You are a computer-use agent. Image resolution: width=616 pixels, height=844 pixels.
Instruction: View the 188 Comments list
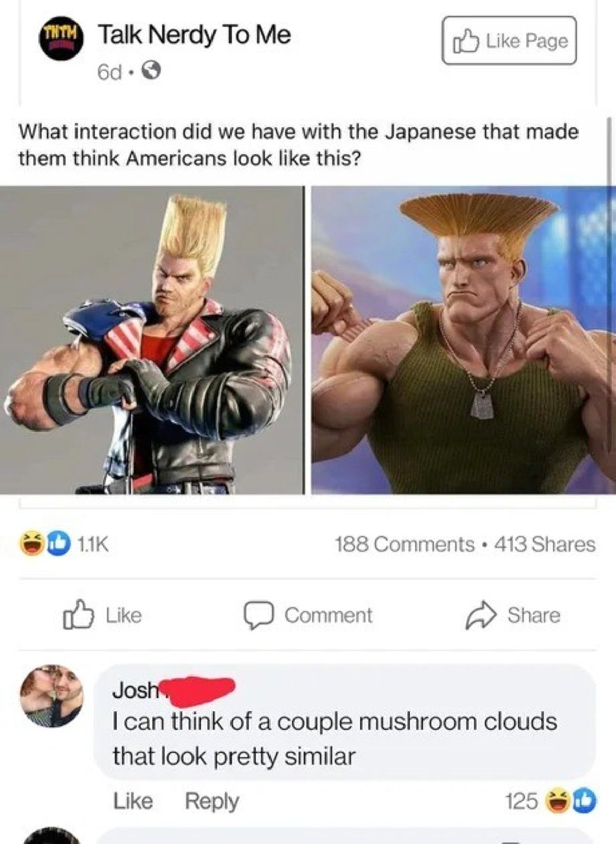tap(404, 544)
